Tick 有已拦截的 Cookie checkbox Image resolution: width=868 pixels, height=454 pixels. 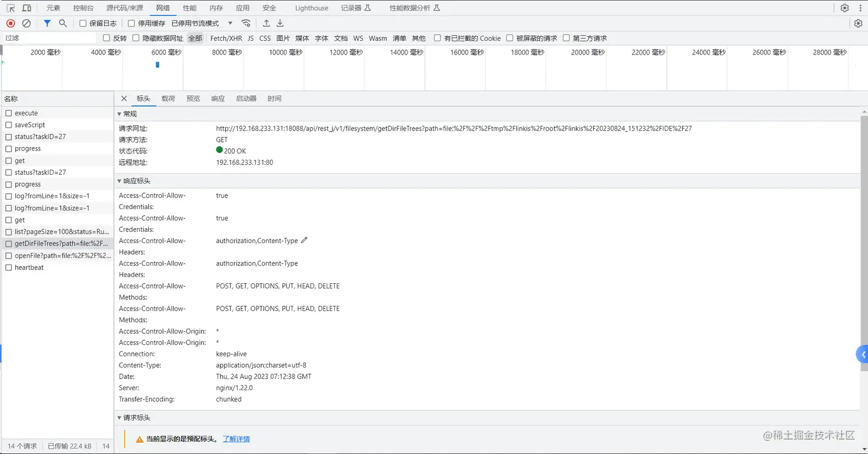(x=437, y=39)
